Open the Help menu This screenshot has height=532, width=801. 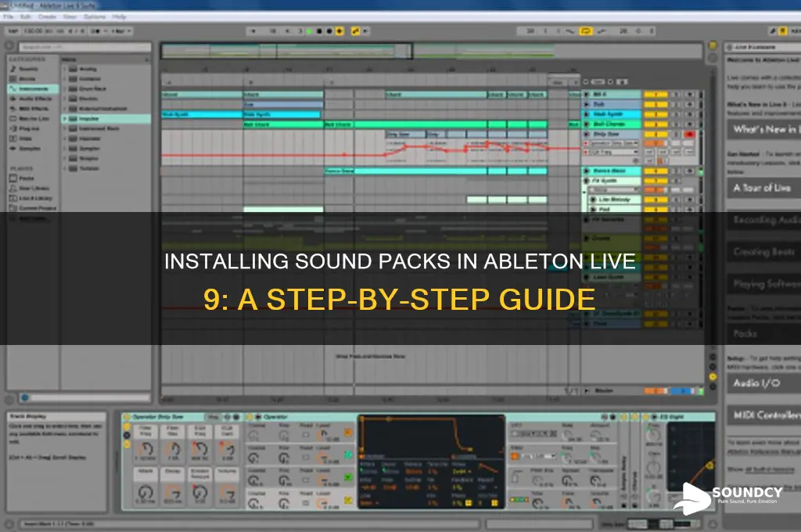coord(119,16)
